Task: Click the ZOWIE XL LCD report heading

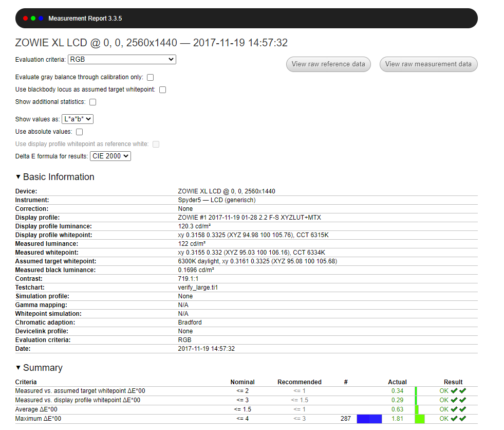Action: point(152,43)
